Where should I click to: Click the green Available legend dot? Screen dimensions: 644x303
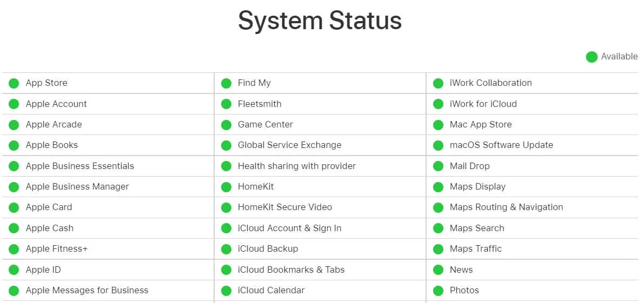pyautogui.click(x=592, y=57)
